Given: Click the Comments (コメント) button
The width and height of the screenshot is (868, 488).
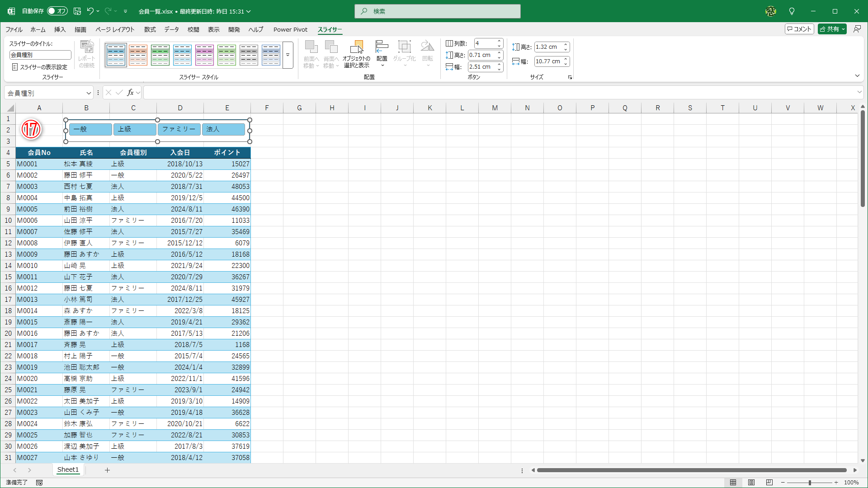Looking at the screenshot, I should tap(799, 29).
